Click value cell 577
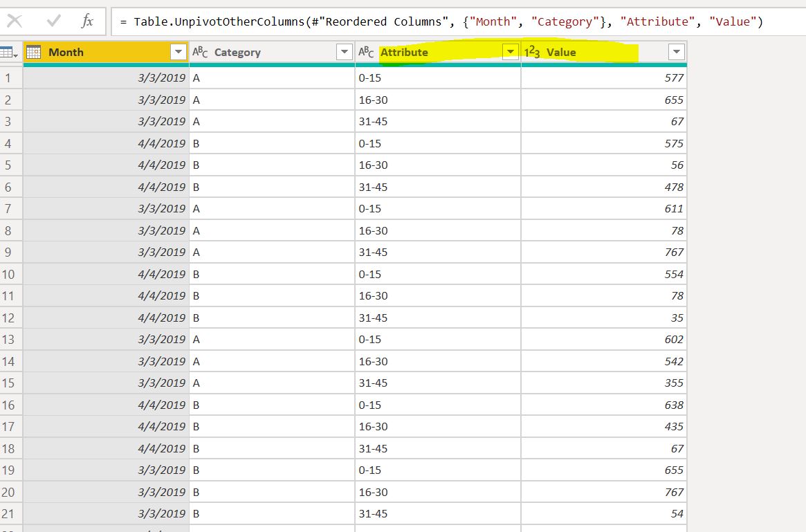 point(604,78)
